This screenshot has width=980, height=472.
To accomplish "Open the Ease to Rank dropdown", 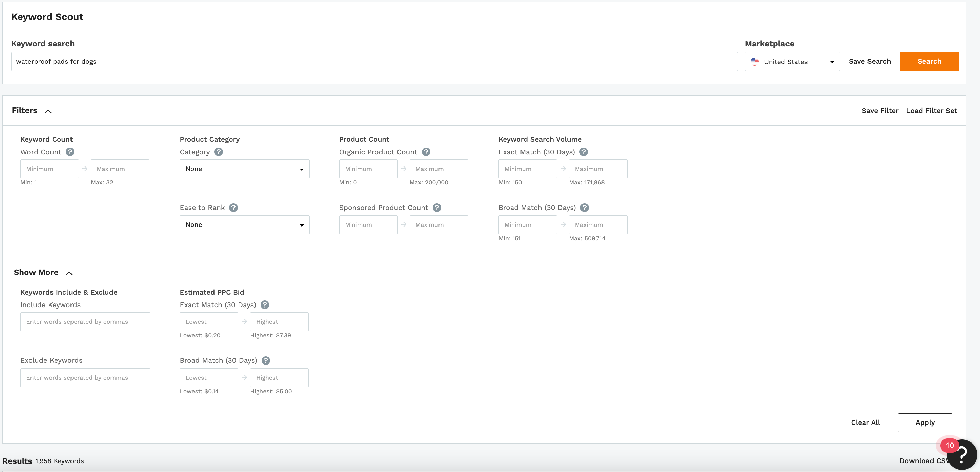I will coord(245,225).
